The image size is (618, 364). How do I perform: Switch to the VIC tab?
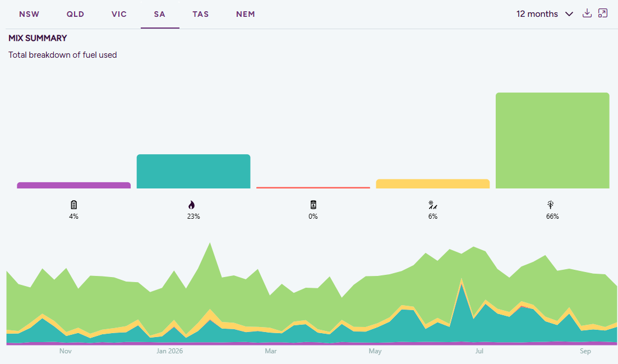(x=119, y=14)
